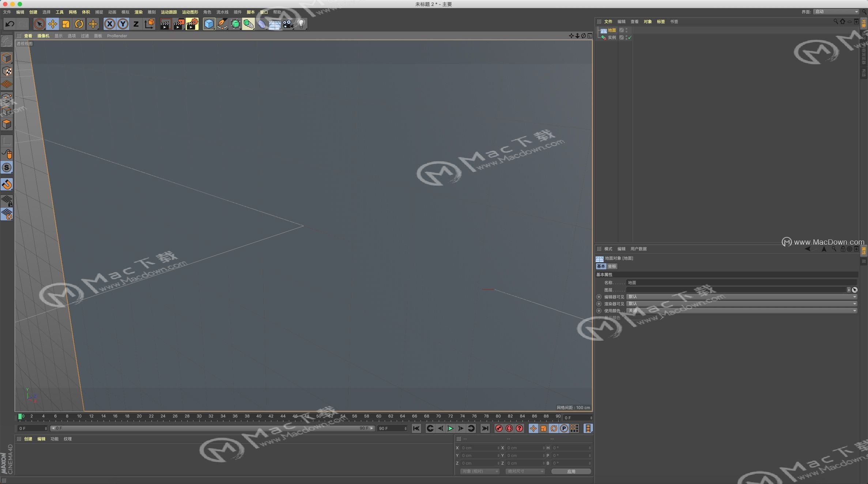Open 使用颜色 dropdown
Screen dimensions: 868x484
point(742,311)
